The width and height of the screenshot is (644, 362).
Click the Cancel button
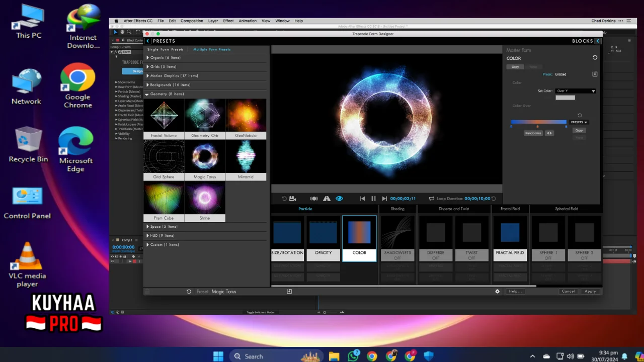point(568,291)
